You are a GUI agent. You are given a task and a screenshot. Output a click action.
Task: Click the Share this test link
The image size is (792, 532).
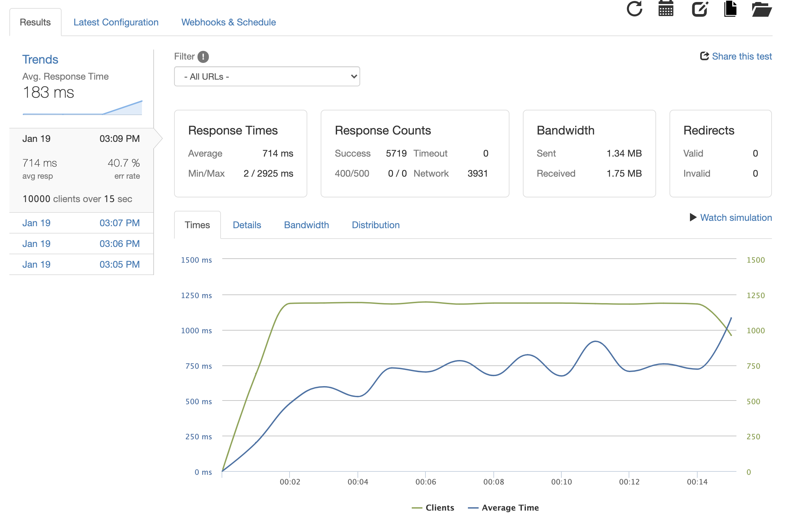click(x=741, y=56)
